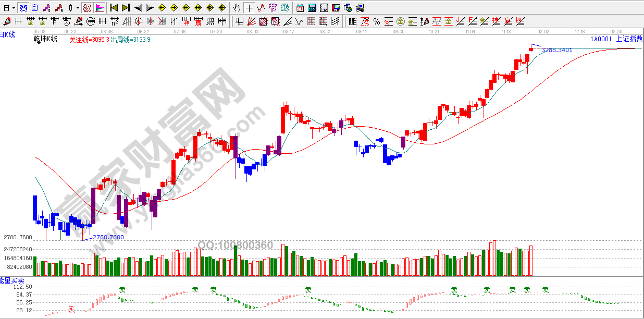Click the 3288.3401 high price marker
This screenshot has width=644, height=319.
point(557,50)
